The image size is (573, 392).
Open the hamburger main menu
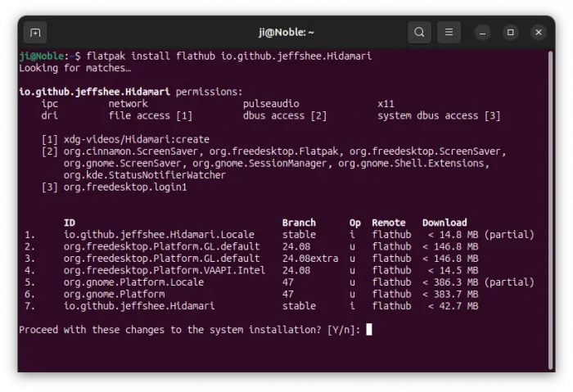pyautogui.click(x=449, y=33)
